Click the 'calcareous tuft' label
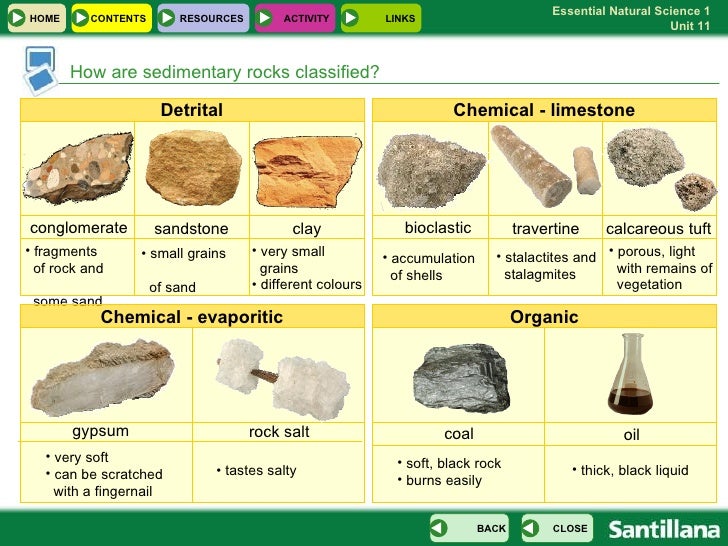Image resolution: width=728 pixels, height=546 pixels. 658,229
